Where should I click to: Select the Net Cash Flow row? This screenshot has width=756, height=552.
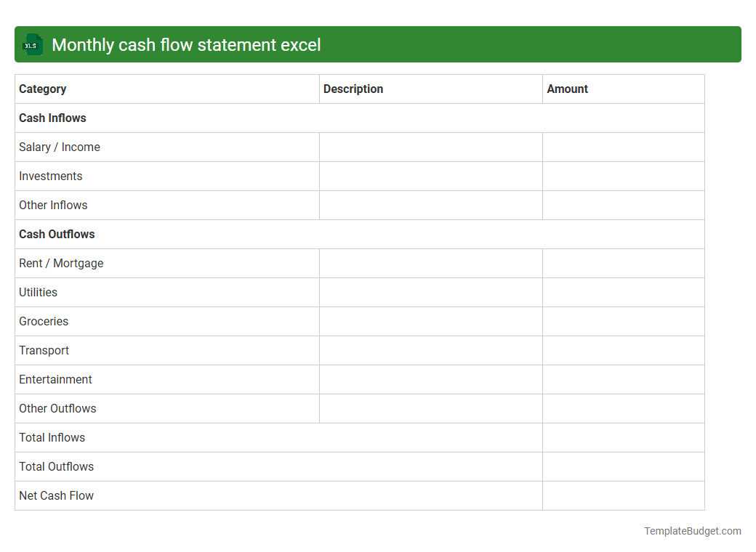pos(56,495)
